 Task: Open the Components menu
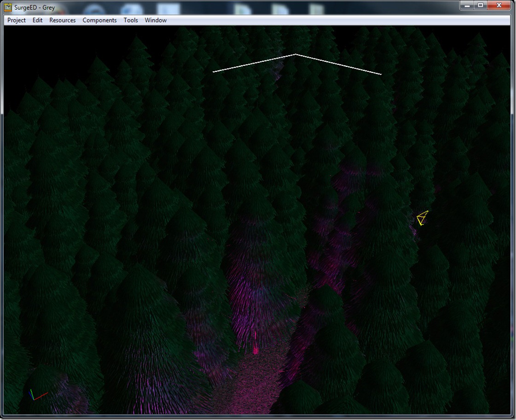pos(100,20)
